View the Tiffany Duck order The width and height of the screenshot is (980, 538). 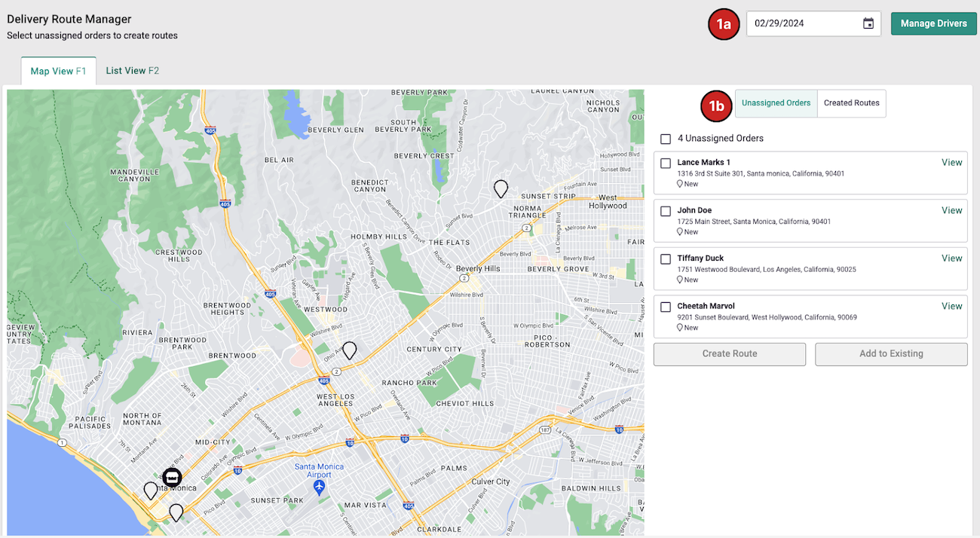click(952, 258)
